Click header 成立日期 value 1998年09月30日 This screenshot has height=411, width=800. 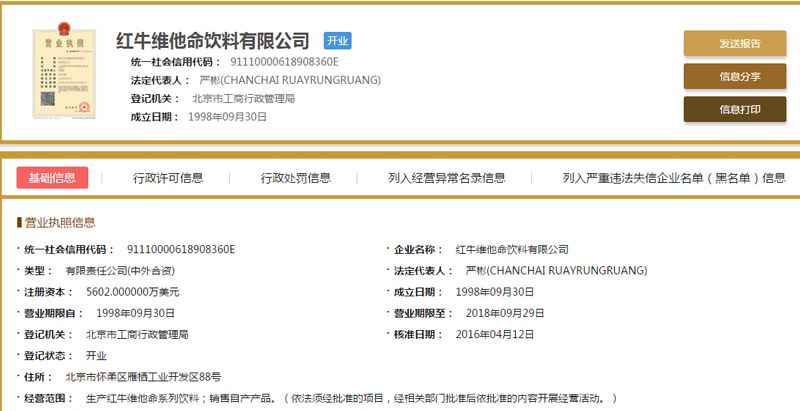(228, 117)
